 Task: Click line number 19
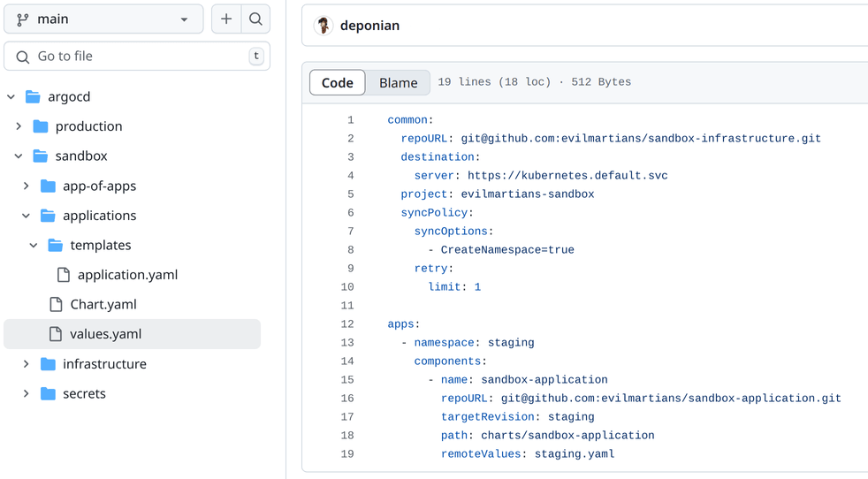point(347,454)
